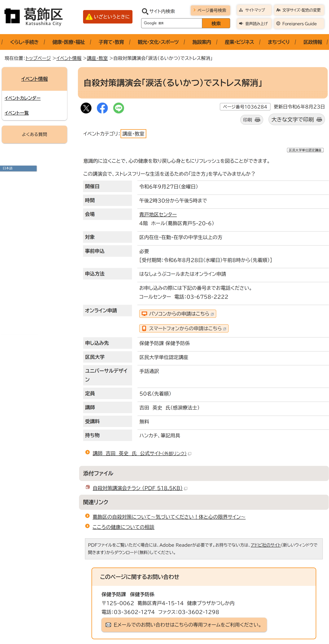This screenshot has width=329, height=644.
Task: Share page on X (Twitter) icon
Action: [86, 108]
